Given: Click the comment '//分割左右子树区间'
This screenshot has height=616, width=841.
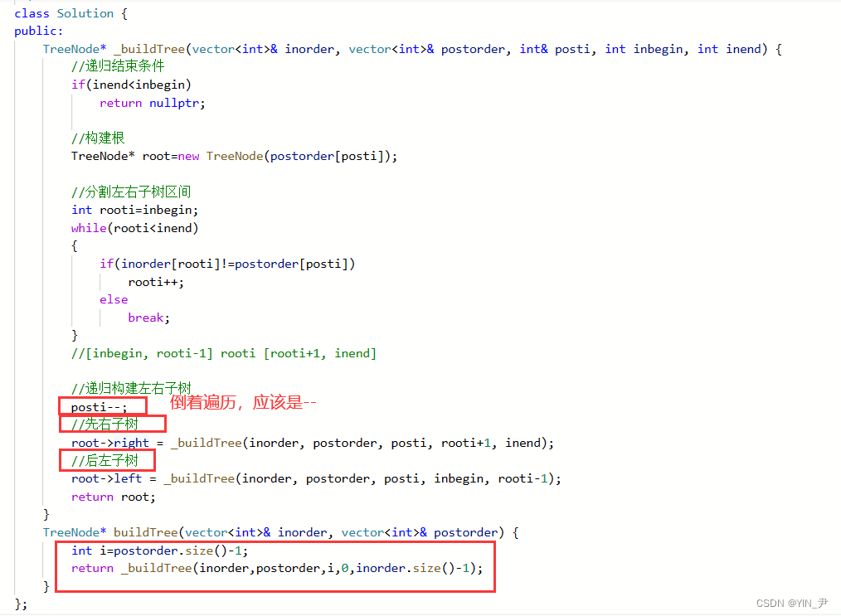Looking at the screenshot, I should (131, 192).
